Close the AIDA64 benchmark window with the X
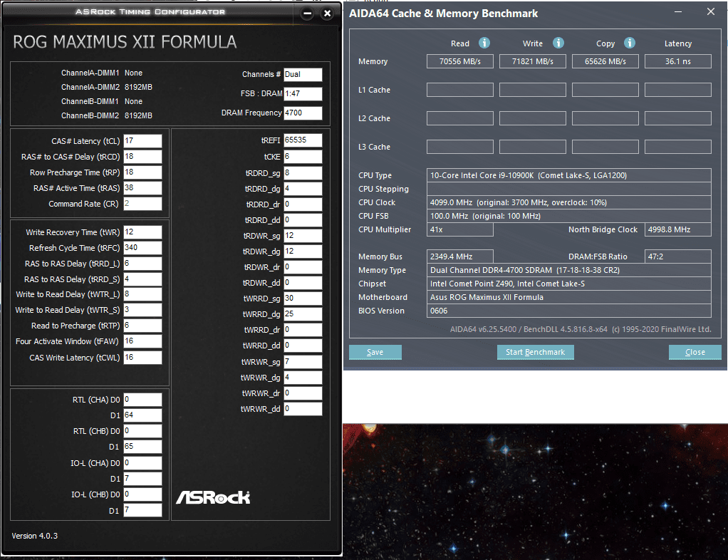The height and width of the screenshot is (560, 728). tap(711, 11)
